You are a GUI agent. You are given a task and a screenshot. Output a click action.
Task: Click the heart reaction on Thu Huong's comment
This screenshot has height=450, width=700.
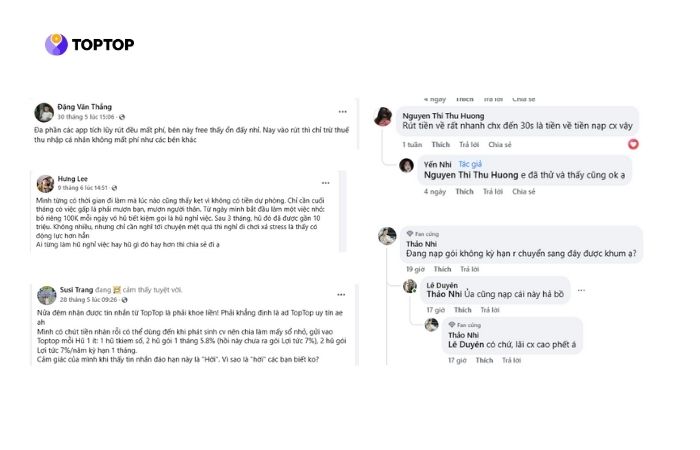point(632,143)
